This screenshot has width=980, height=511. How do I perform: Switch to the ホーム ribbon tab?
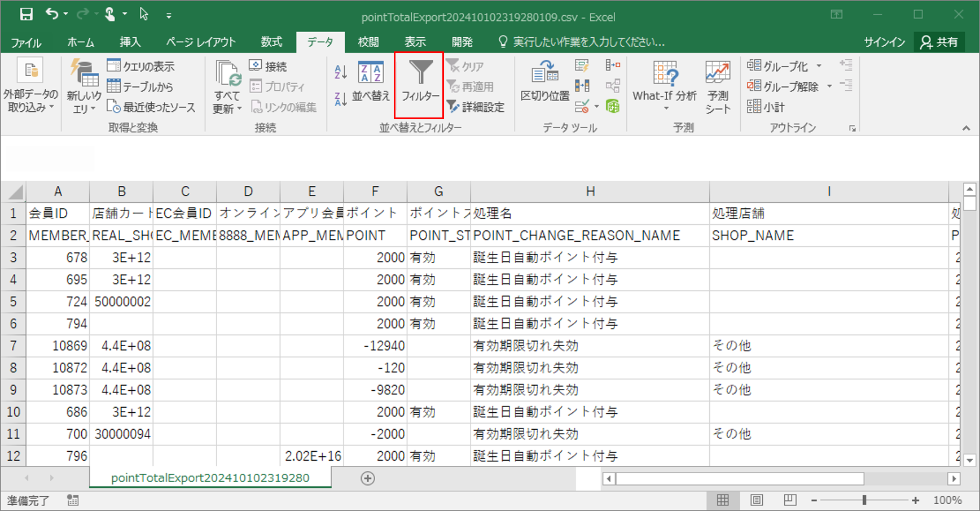pos(80,41)
